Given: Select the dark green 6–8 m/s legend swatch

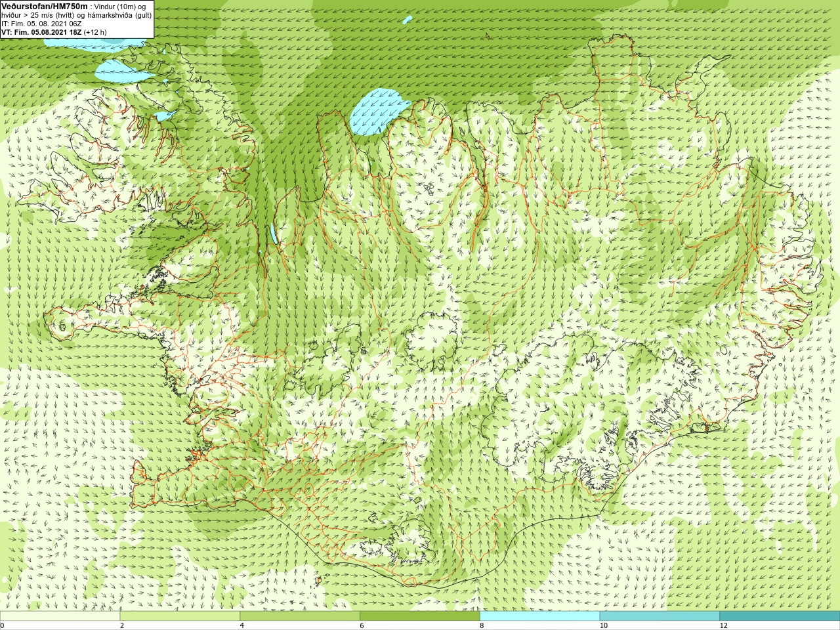Looking at the screenshot, I should (420, 616).
